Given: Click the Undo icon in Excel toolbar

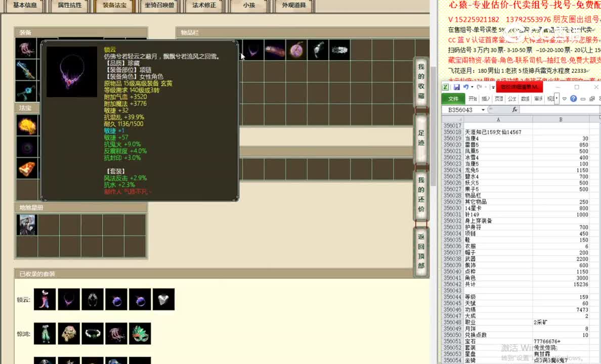Looking at the screenshot, I should [466, 86].
